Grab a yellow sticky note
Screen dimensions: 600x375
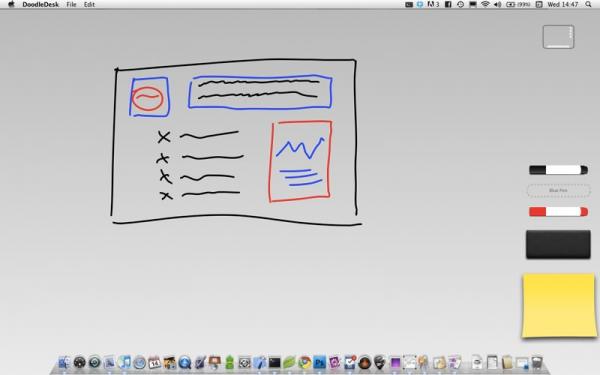(558, 305)
